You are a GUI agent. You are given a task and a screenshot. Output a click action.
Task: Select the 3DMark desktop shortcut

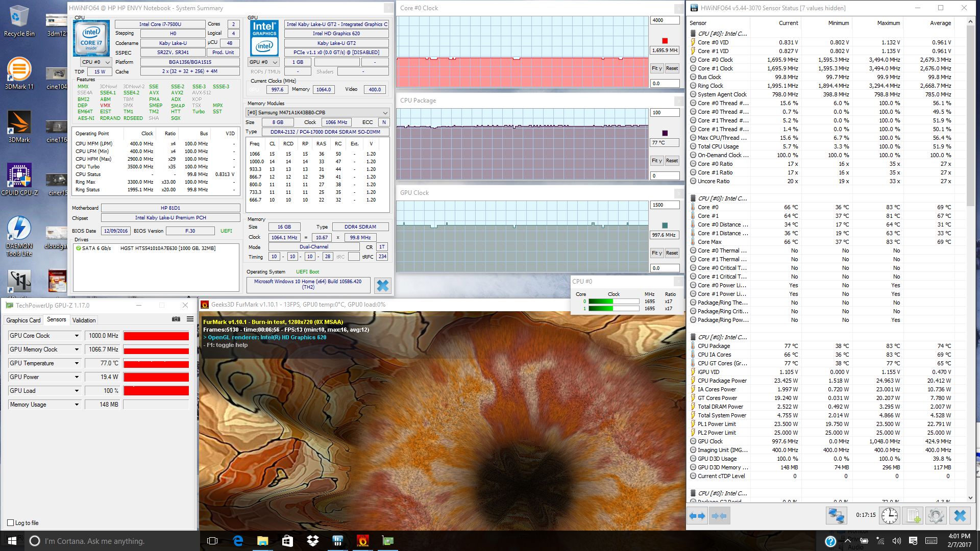19,127
